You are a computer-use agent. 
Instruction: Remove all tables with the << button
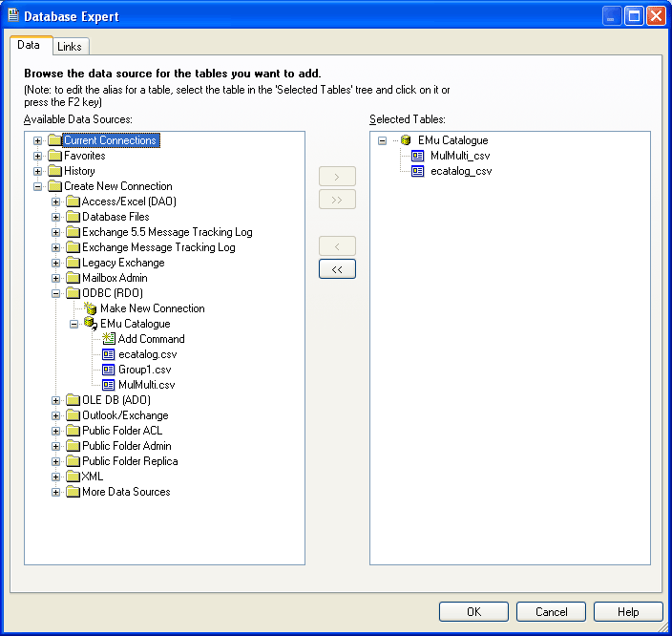click(x=337, y=269)
